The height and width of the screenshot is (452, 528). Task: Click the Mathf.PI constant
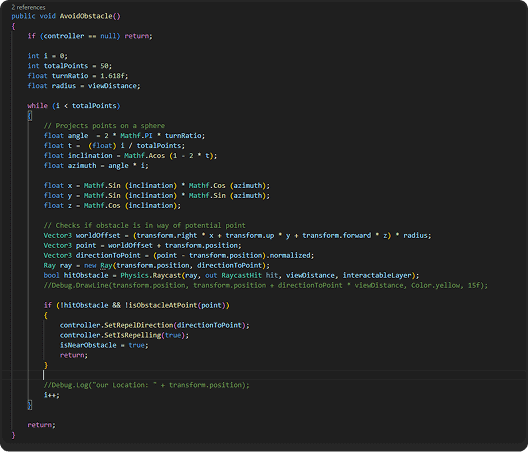click(x=136, y=136)
